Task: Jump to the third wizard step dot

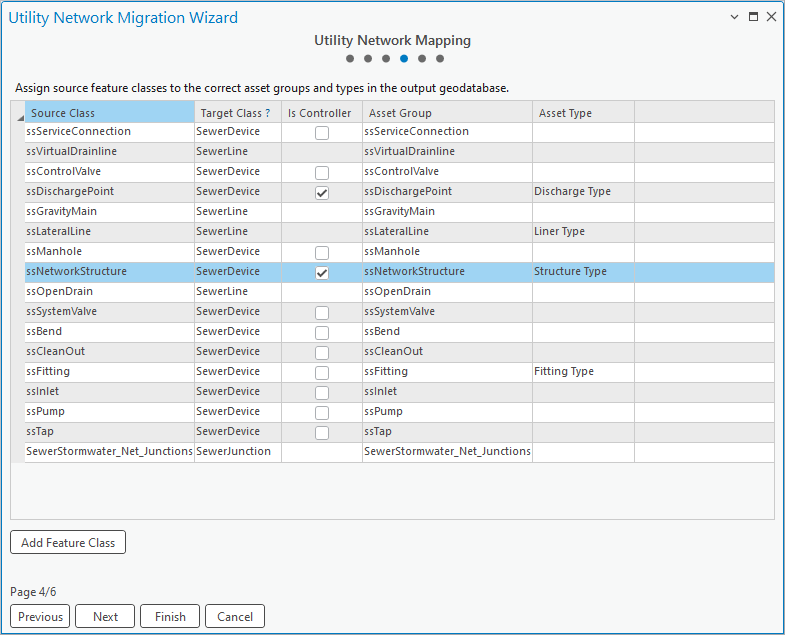Action: pos(386,59)
